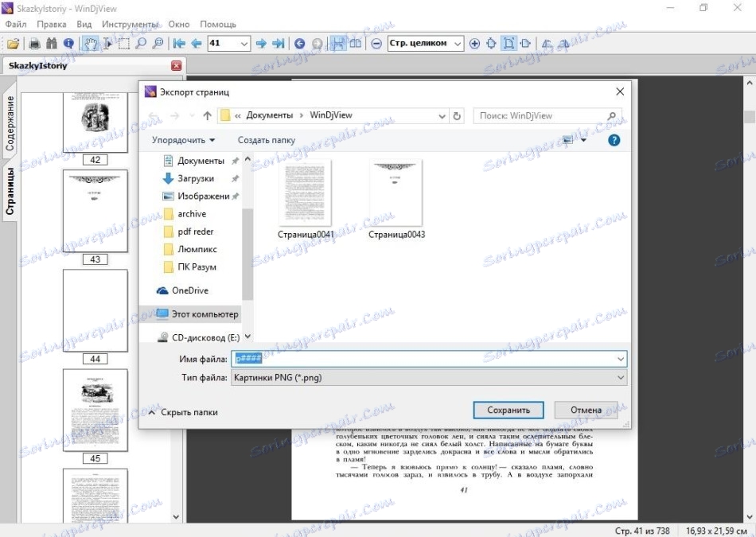Open a DjVu file with the Open icon
756x537 pixels.
(x=12, y=44)
